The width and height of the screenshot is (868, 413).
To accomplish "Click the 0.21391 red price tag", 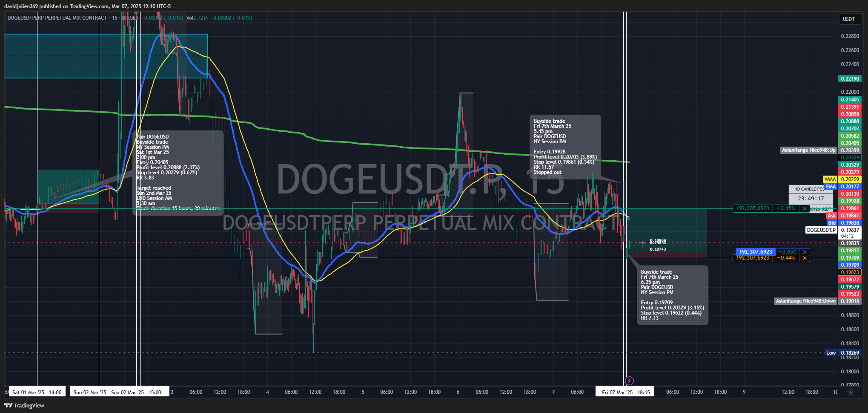I will point(850,107).
